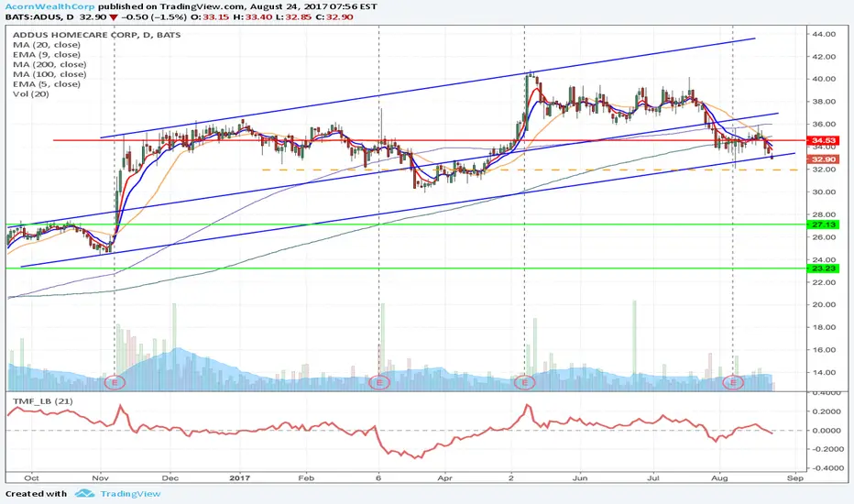The image size is (854, 504).
Task: Click the EMA (5, close) indicator label
Action: click(x=47, y=84)
